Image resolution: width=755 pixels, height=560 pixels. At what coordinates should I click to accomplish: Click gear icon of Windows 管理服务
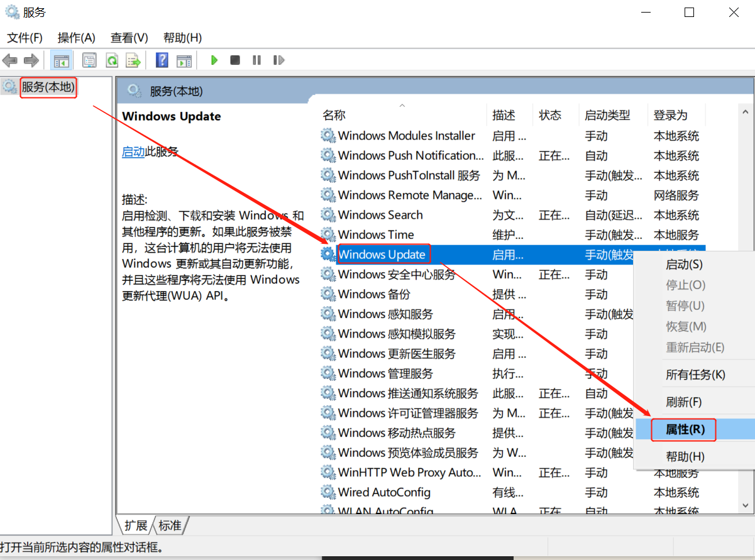[328, 373]
